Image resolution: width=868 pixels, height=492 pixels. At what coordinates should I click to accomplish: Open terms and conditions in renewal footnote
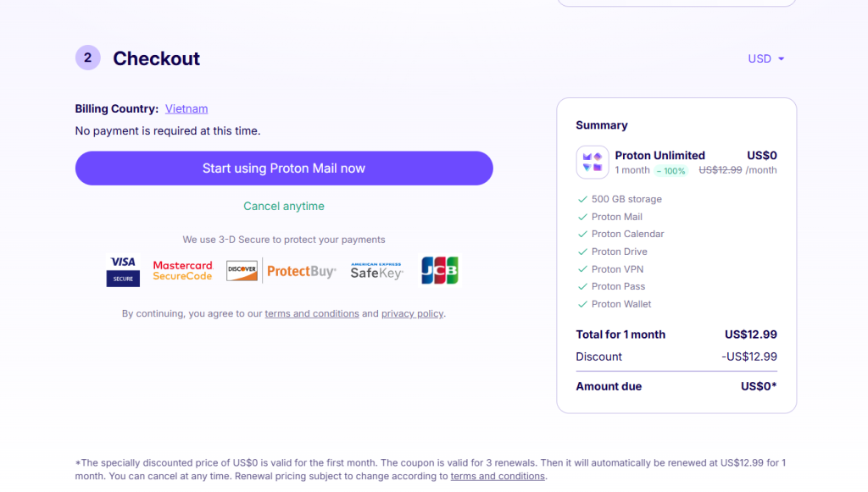click(x=498, y=477)
